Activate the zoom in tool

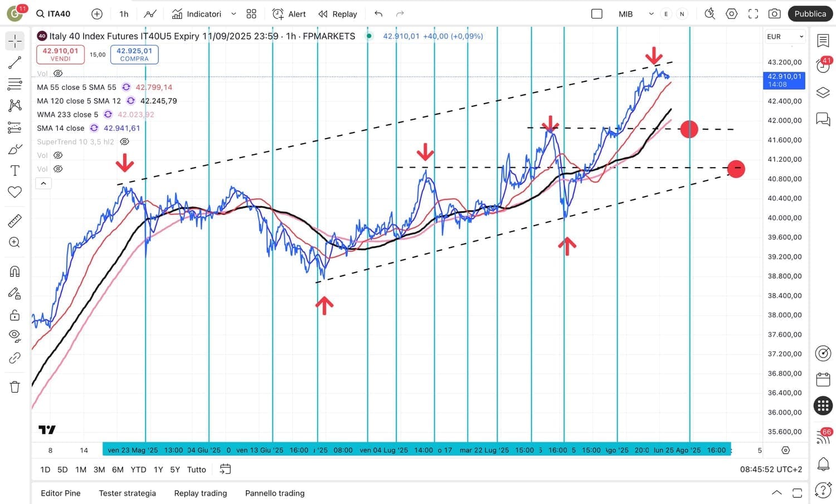pos(15,242)
